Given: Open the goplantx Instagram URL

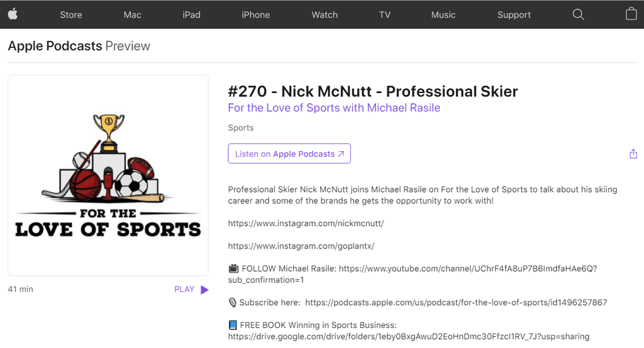Looking at the screenshot, I should [x=301, y=246].
